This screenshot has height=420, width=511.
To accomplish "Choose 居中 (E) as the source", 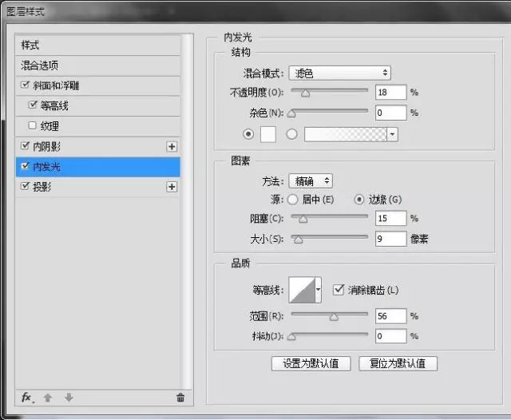I will pyautogui.click(x=293, y=200).
